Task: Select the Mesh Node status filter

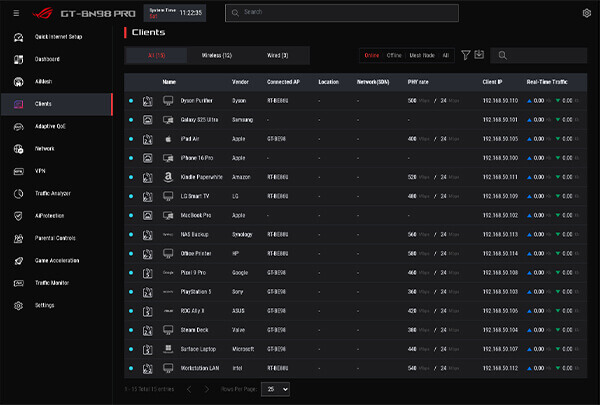Action: (422, 56)
